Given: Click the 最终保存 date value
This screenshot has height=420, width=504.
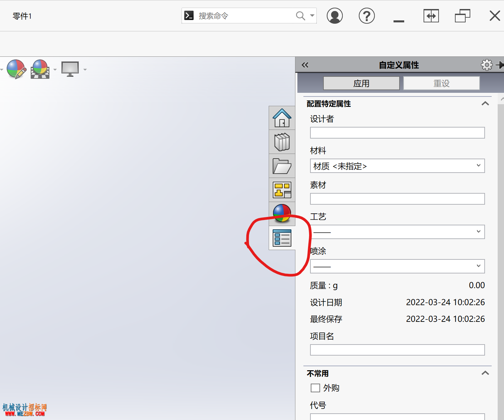Looking at the screenshot, I should pos(445,319).
